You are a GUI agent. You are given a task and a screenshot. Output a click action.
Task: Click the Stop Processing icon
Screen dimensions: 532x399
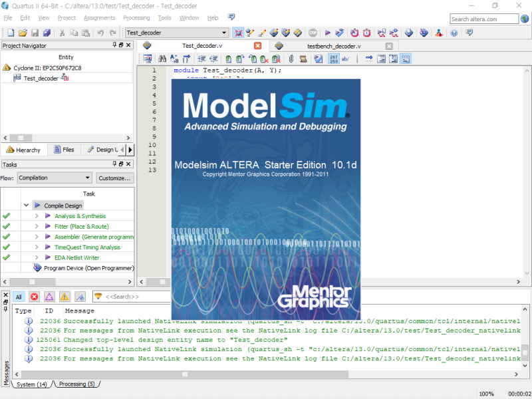pos(312,33)
